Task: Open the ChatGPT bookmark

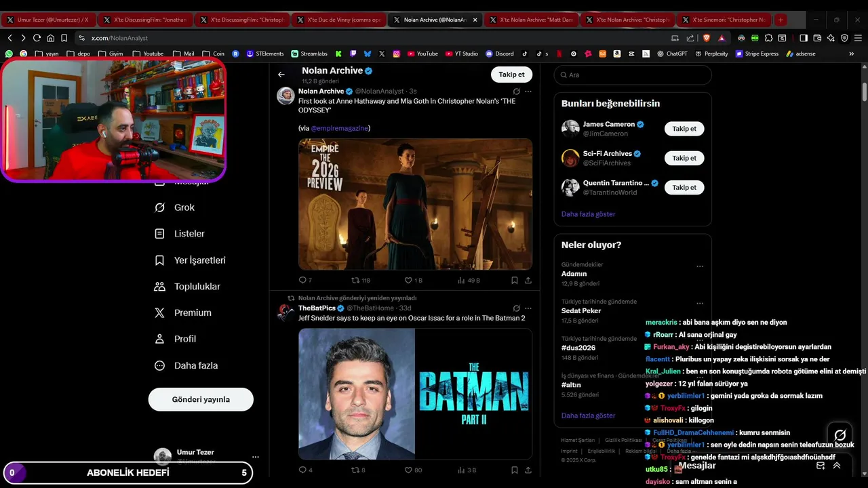Action: pos(672,54)
